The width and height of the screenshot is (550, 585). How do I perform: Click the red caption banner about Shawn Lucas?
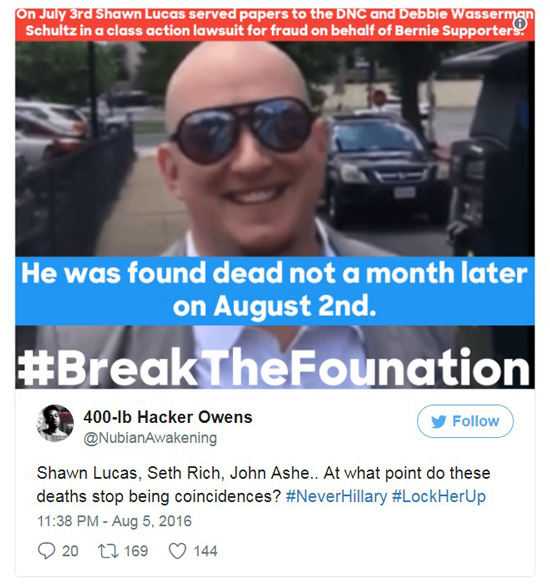click(275, 25)
